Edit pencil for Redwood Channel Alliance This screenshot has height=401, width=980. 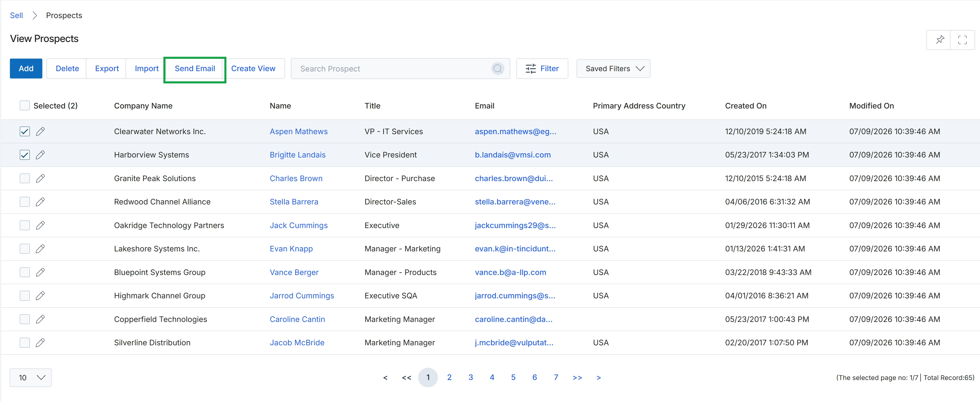(40, 202)
